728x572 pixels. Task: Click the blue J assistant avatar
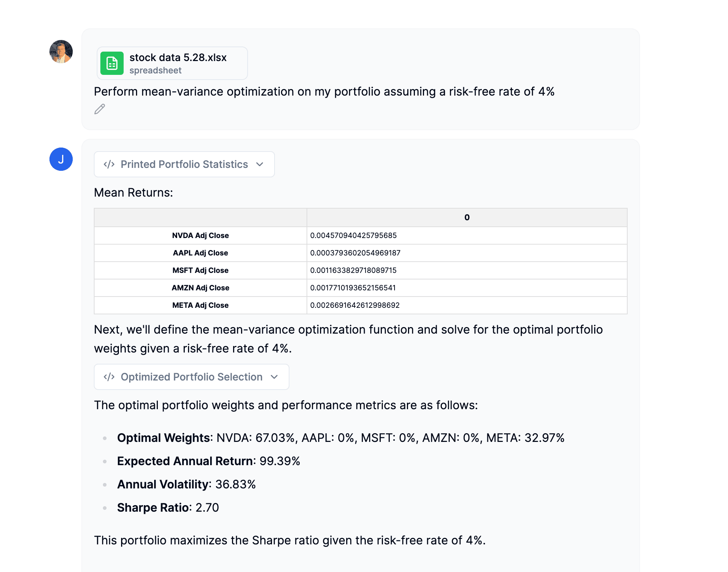[x=61, y=159]
